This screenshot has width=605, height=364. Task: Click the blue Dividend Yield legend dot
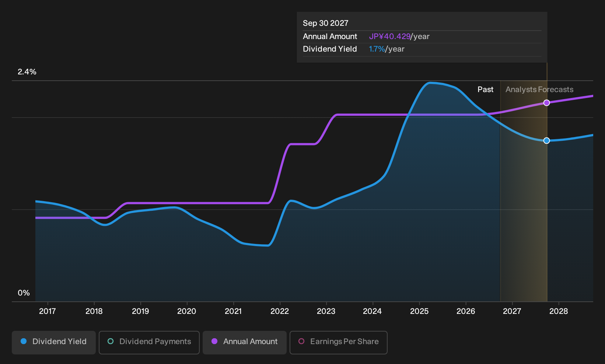[x=24, y=341]
